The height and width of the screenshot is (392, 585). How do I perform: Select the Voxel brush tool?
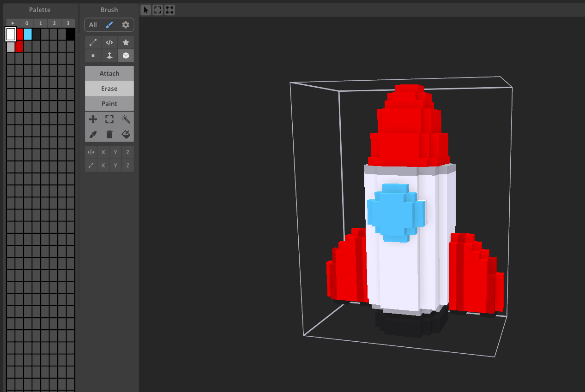tap(93, 55)
